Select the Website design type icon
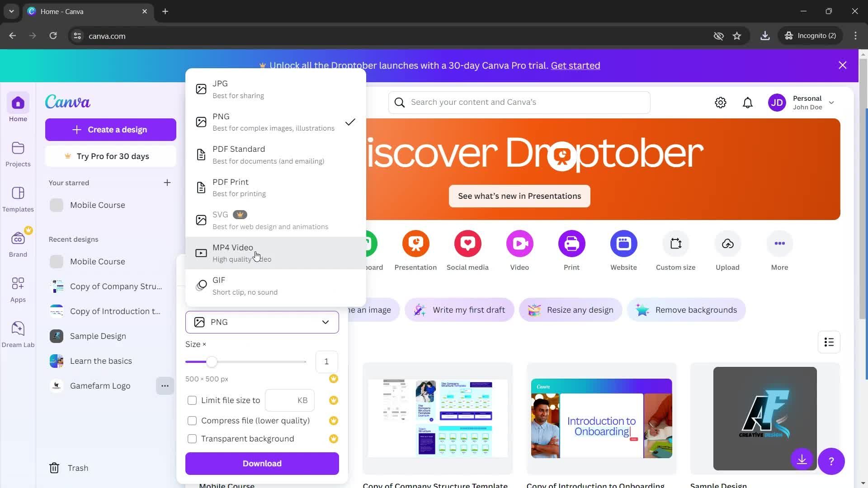This screenshot has width=868, height=488. click(x=624, y=244)
